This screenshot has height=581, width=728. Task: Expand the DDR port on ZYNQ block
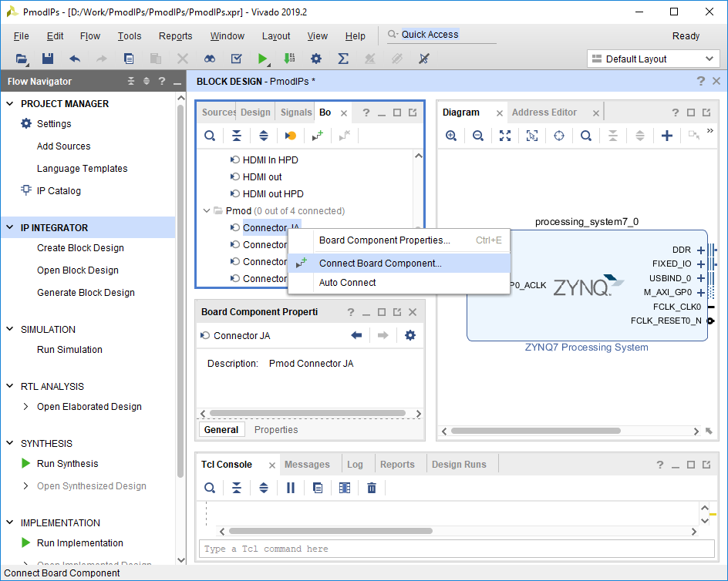pos(700,250)
